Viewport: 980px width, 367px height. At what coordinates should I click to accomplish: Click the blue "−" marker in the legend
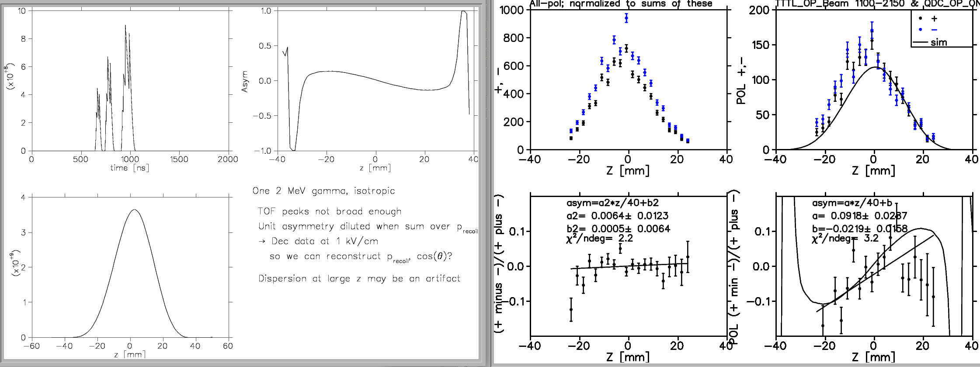[921, 30]
